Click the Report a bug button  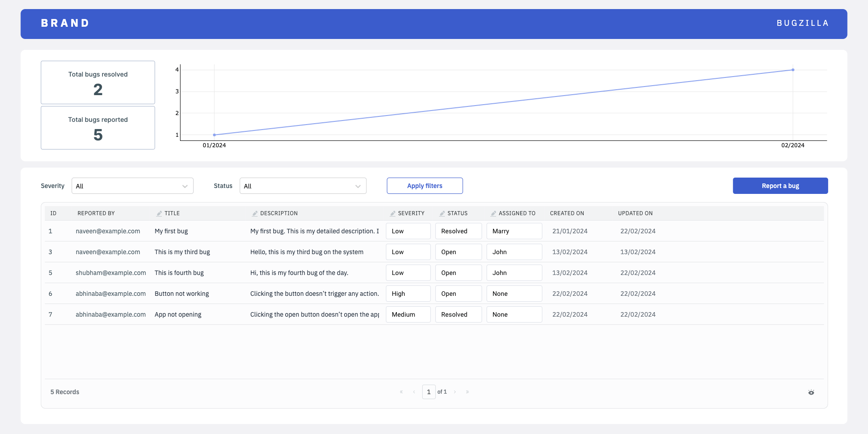(x=780, y=186)
